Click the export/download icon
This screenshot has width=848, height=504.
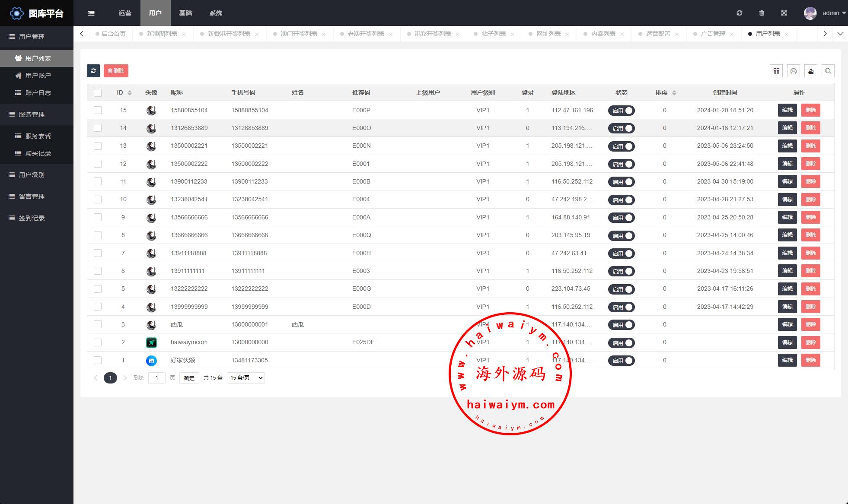coord(811,71)
